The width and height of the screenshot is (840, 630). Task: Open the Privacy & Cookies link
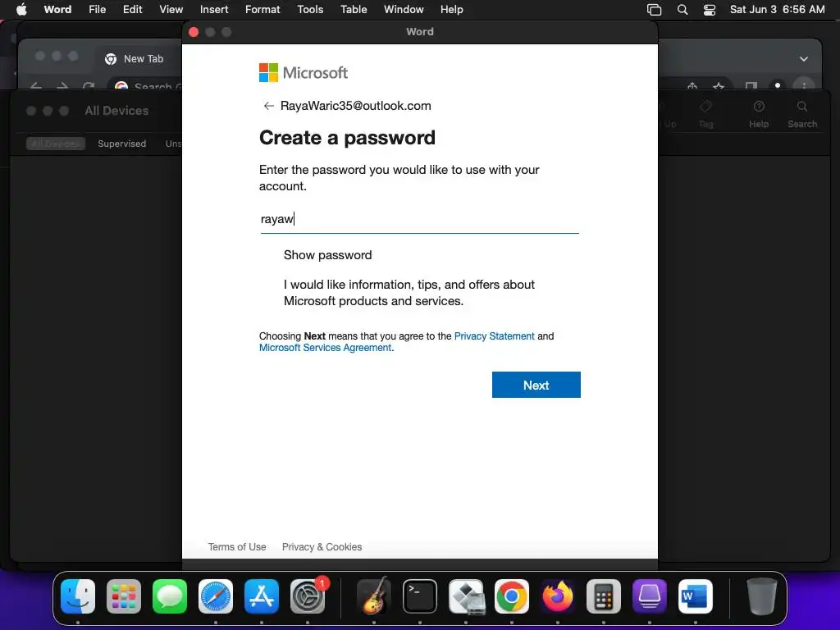point(322,547)
